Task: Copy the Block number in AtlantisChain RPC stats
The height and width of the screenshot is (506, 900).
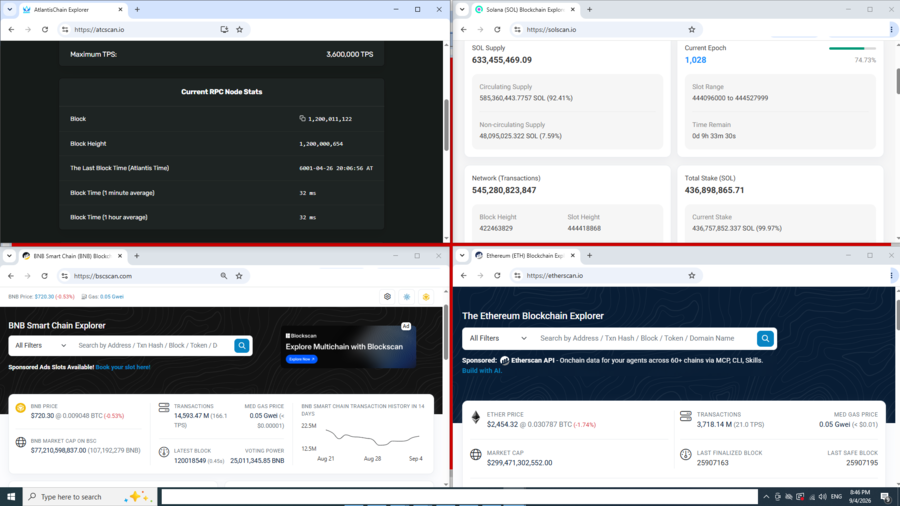Action: (302, 119)
